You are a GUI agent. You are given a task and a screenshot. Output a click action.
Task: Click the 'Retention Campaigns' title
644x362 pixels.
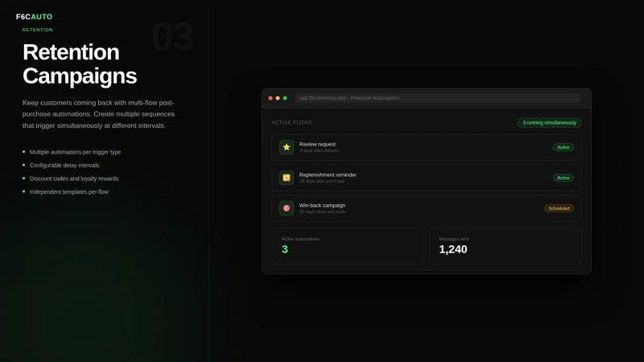tap(80, 64)
